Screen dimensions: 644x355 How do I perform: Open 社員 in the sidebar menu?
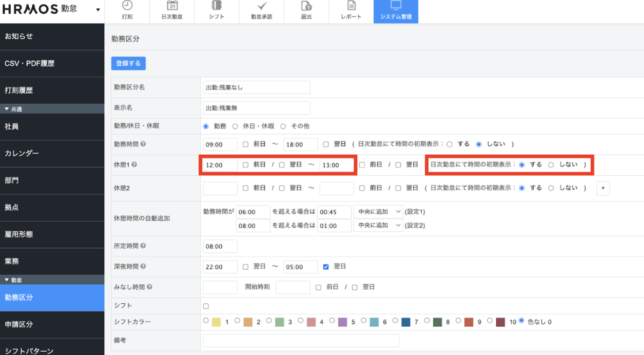52,127
